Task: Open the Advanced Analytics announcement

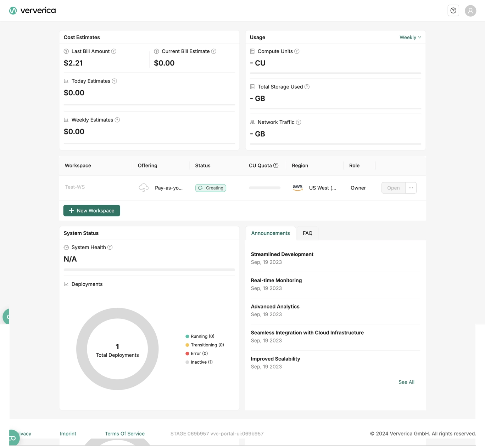Action: [x=275, y=307]
